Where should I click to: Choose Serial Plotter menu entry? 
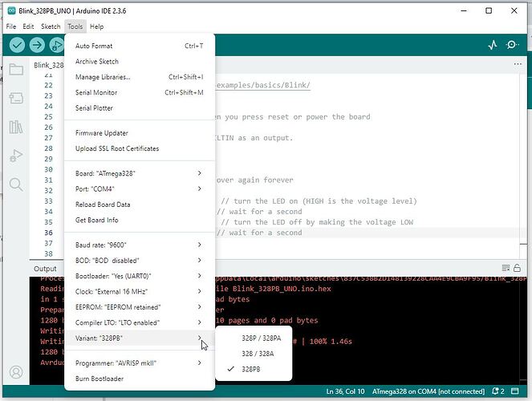pyautogui.click(x=140, y=108)
